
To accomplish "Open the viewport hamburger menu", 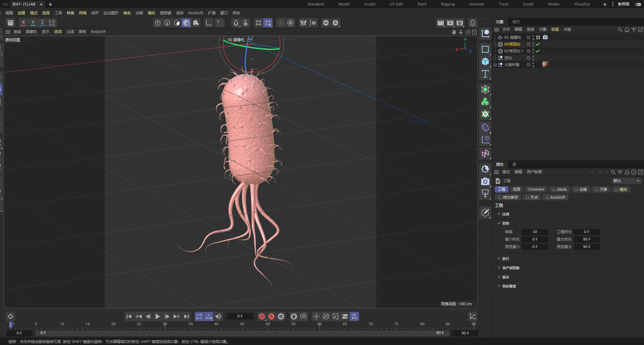I will coord(8,32).
